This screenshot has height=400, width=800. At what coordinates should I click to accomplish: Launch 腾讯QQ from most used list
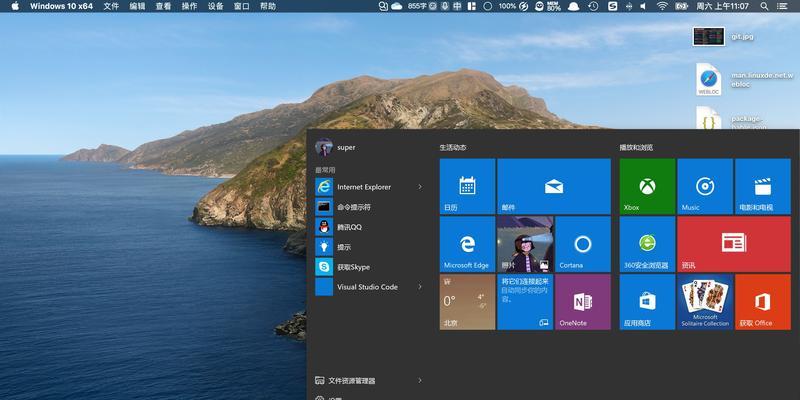369,227
